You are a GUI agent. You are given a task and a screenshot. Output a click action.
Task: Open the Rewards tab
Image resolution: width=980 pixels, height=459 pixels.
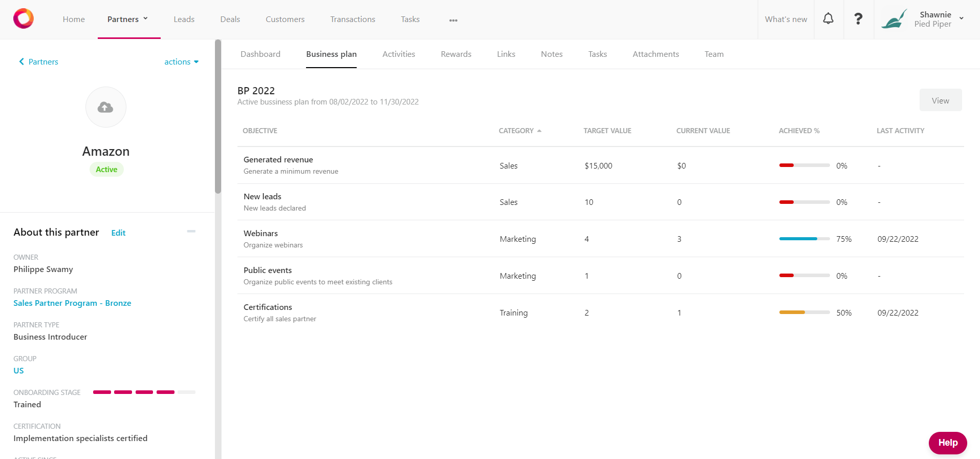point(456,54)
